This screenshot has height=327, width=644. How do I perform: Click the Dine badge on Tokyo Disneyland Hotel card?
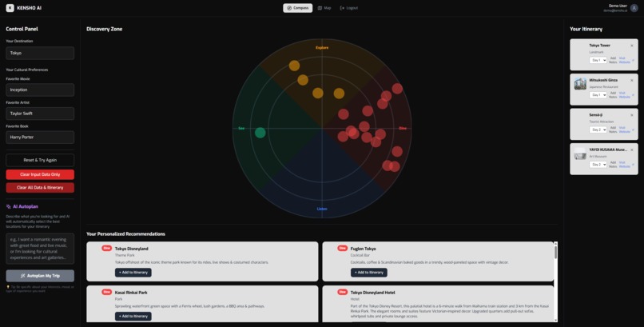[x=343, y=292]
